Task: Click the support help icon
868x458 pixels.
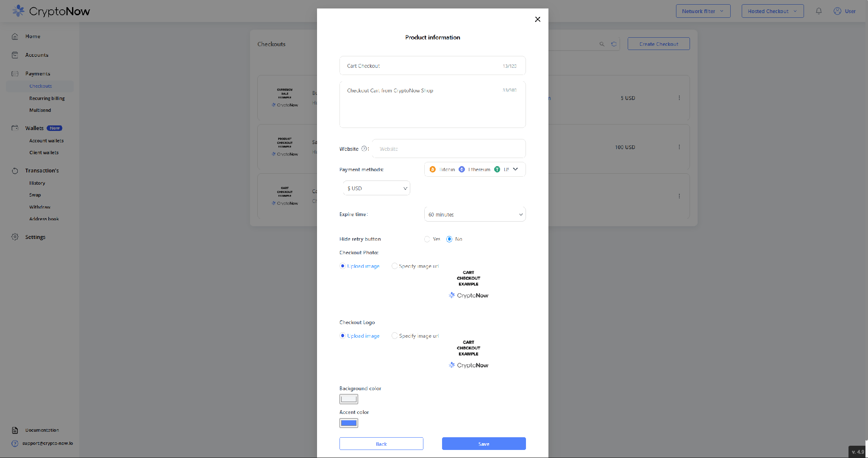Action: (x=15, y=443)
